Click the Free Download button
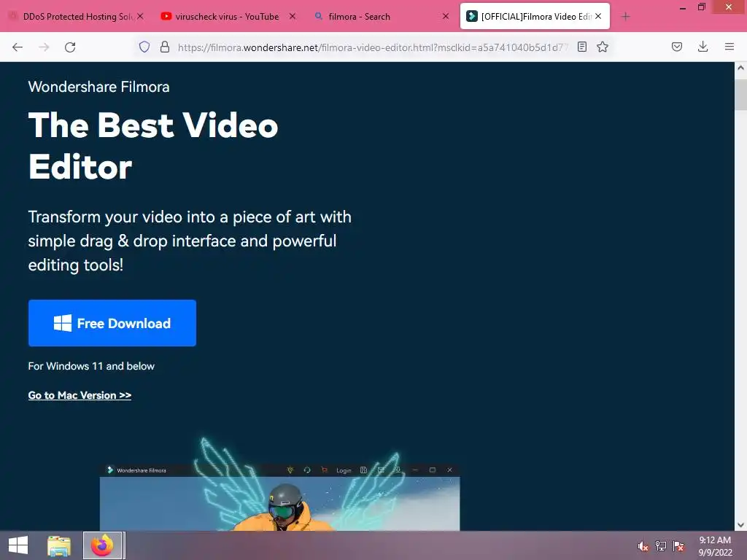Viewport: 747px width, 560px height. point(112,323)
